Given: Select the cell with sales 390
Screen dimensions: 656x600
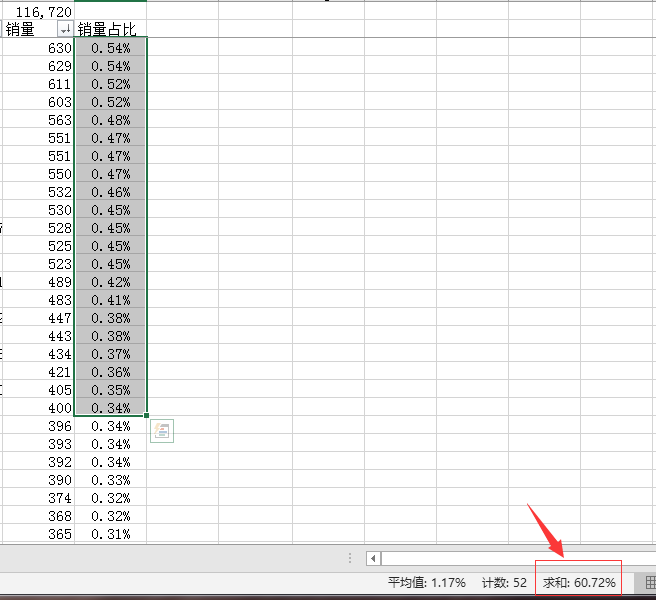Looking at the screenshot, I should [x=38, y=479].
